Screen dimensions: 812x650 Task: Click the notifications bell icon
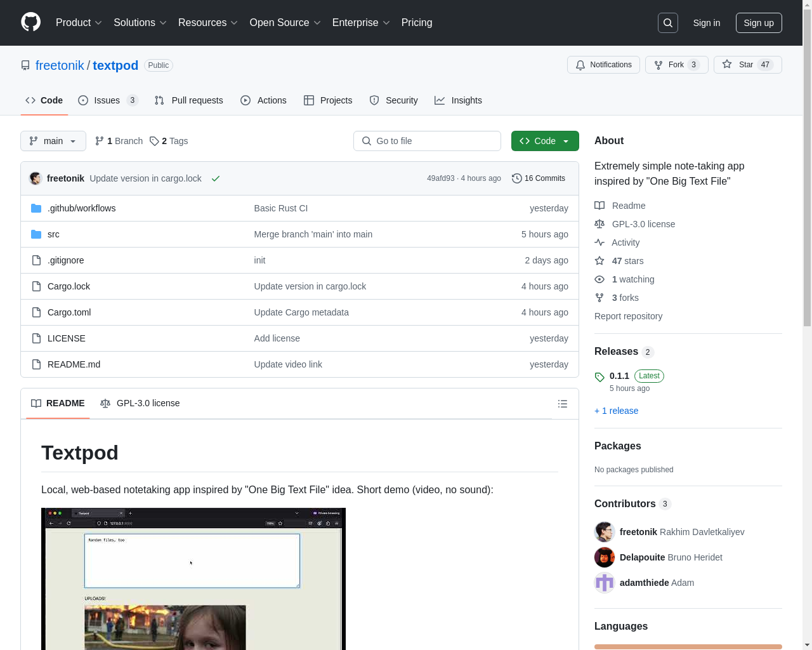click(x=580, y=65)
